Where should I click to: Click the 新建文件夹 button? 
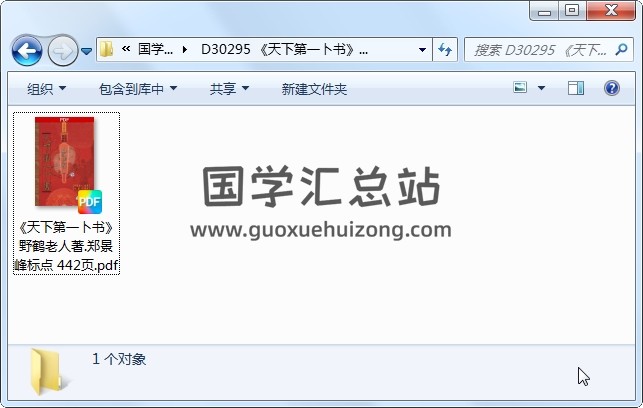point(314,89)
